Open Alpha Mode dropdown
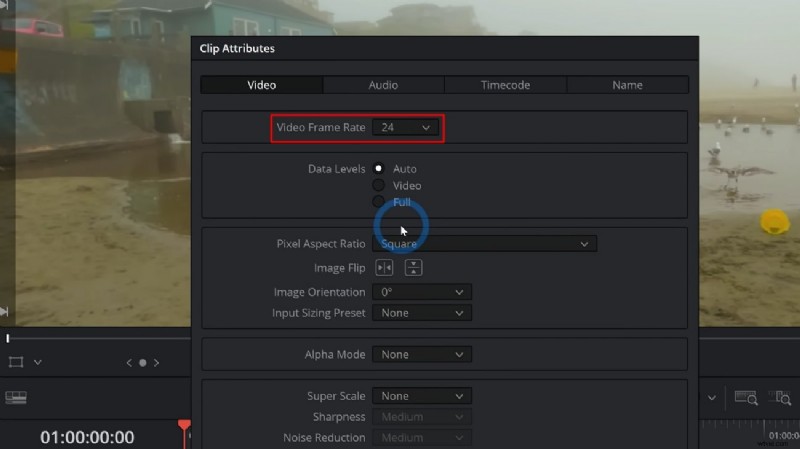Viewport: 800px width, 449px height. click(x=422, y=355)
